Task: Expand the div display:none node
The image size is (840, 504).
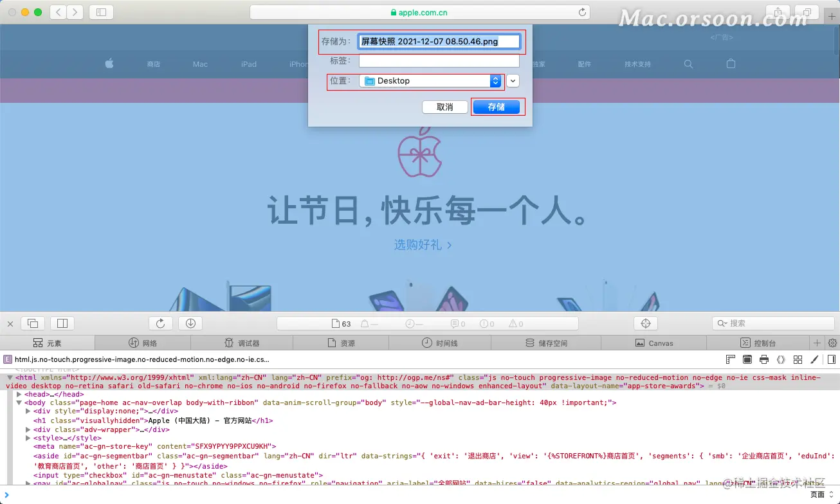Action: click(28, 411)
